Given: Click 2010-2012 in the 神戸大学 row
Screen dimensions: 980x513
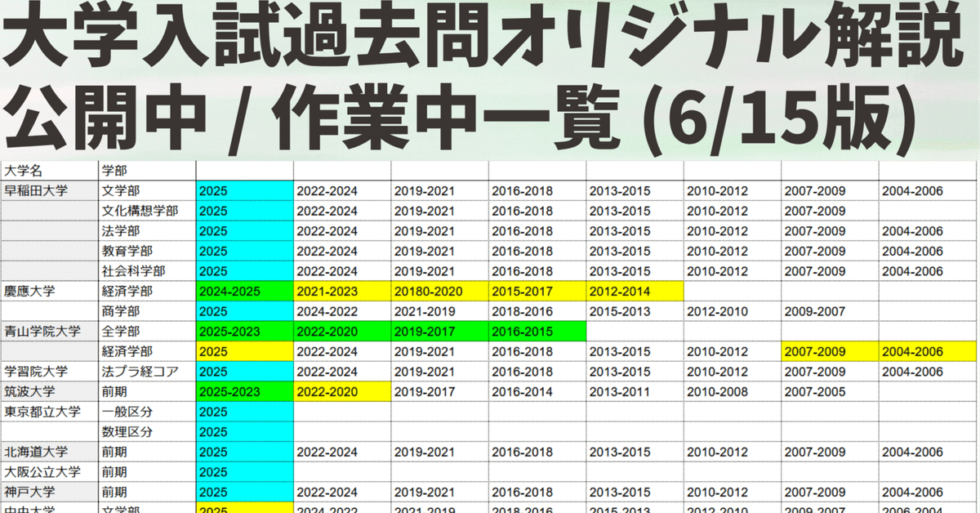Looking at the screenshot, I should click(x=733, y=492).
